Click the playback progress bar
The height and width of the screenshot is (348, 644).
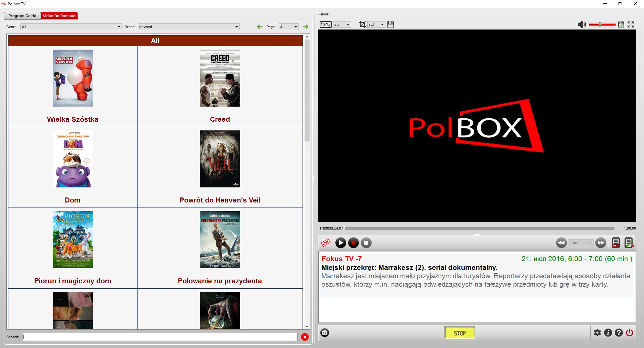pyautogui.click(x=480, y=228)
